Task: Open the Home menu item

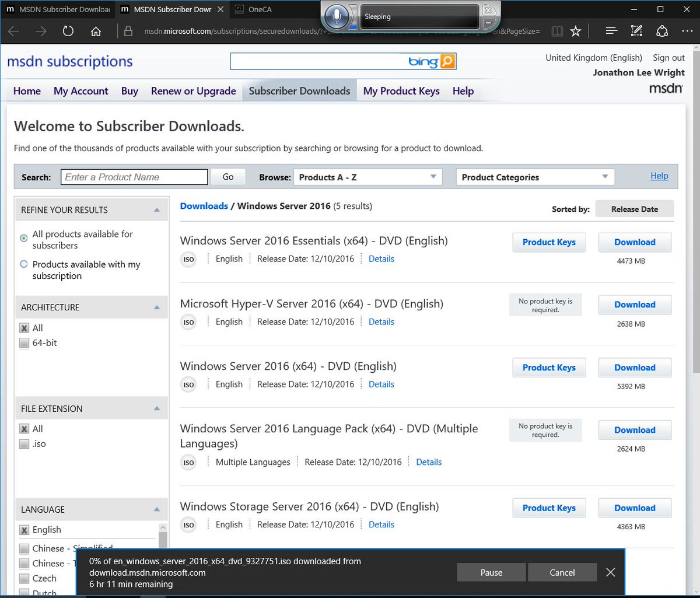Action: (27, 91)
